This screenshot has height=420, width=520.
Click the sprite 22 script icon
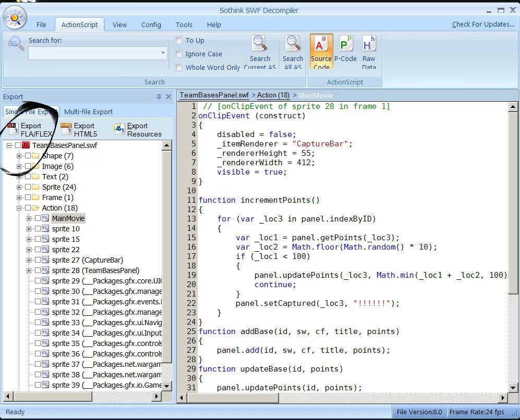tap(46, 250)
